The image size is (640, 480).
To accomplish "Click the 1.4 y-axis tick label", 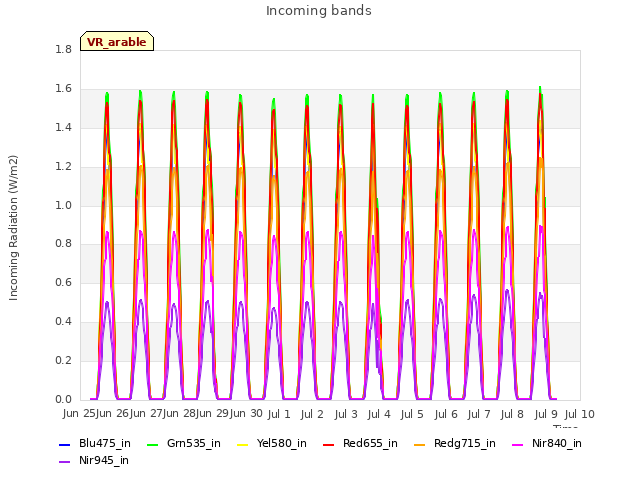I will click(x=63, y=127).
